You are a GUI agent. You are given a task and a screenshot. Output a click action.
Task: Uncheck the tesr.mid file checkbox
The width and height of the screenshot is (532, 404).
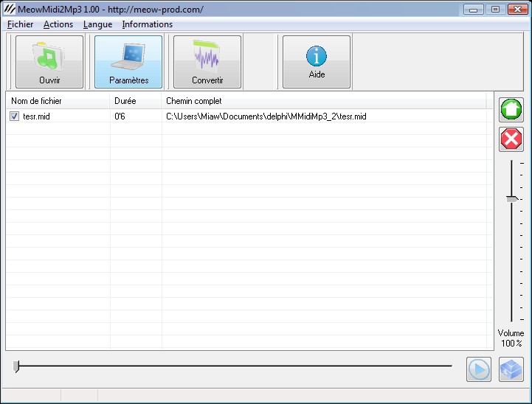point(14,116)
